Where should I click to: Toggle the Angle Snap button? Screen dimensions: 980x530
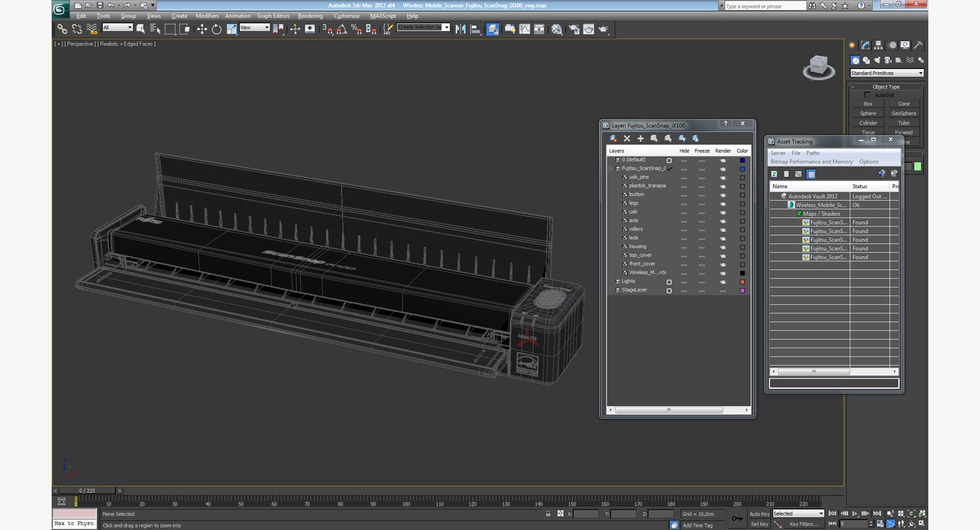342,29
